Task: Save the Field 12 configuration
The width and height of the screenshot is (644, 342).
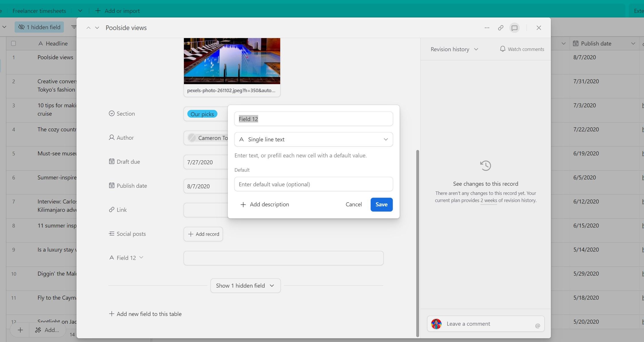Action: pyautogui.click(x=381, y=204)
